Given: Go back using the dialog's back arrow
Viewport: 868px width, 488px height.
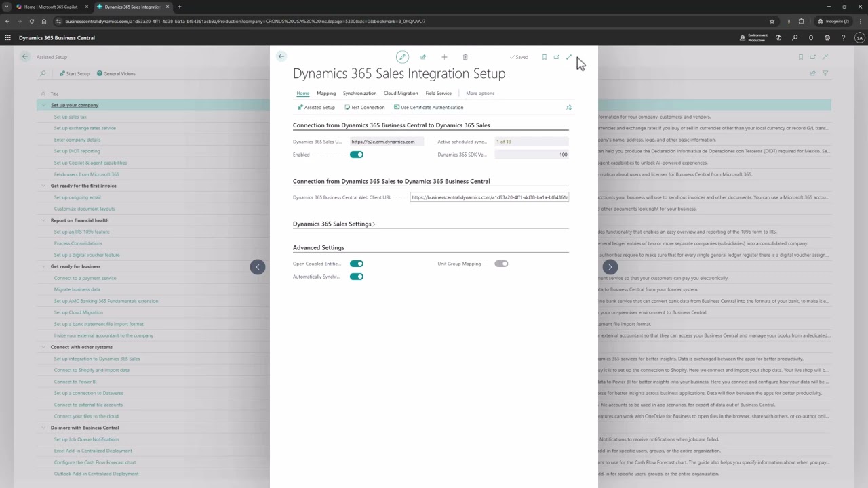Looking at the screenshot, I should (x=281, y=56).
